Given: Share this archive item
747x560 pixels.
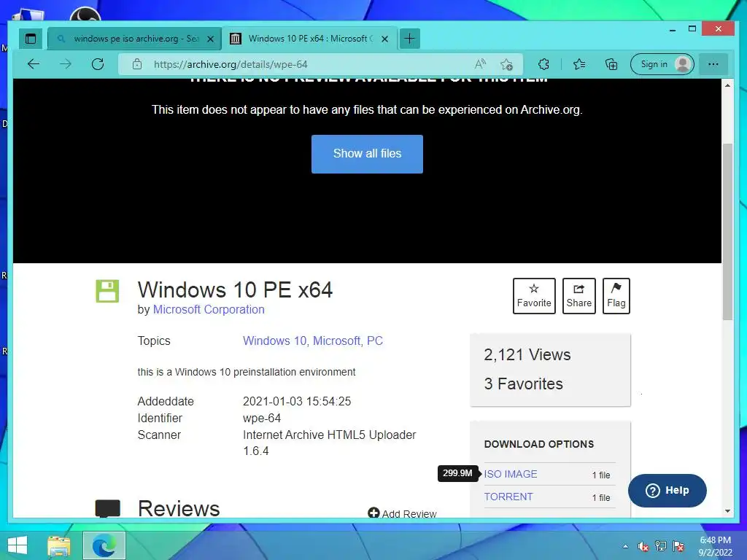Looking at the screenshot, I should [578, 296].
